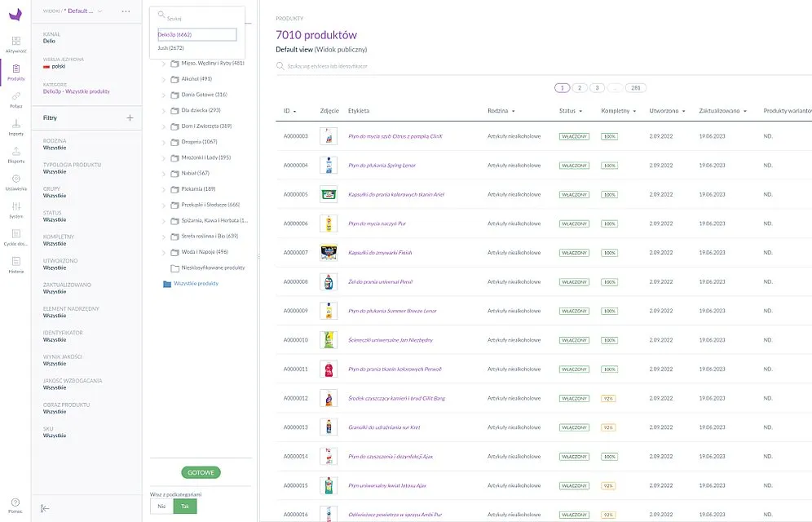The image size is (812, 522).
Task: Sort by ID column header
Action: coord(289,111)
